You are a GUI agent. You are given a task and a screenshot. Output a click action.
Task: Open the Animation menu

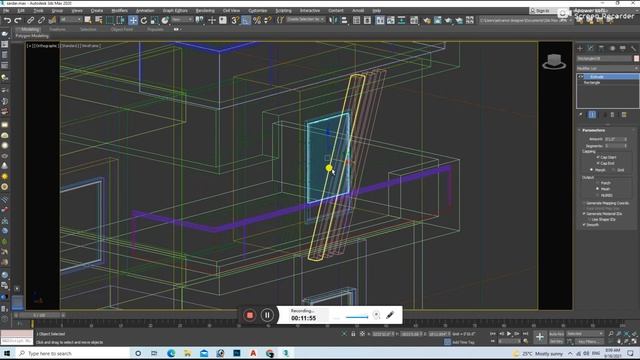click(145, 11)
